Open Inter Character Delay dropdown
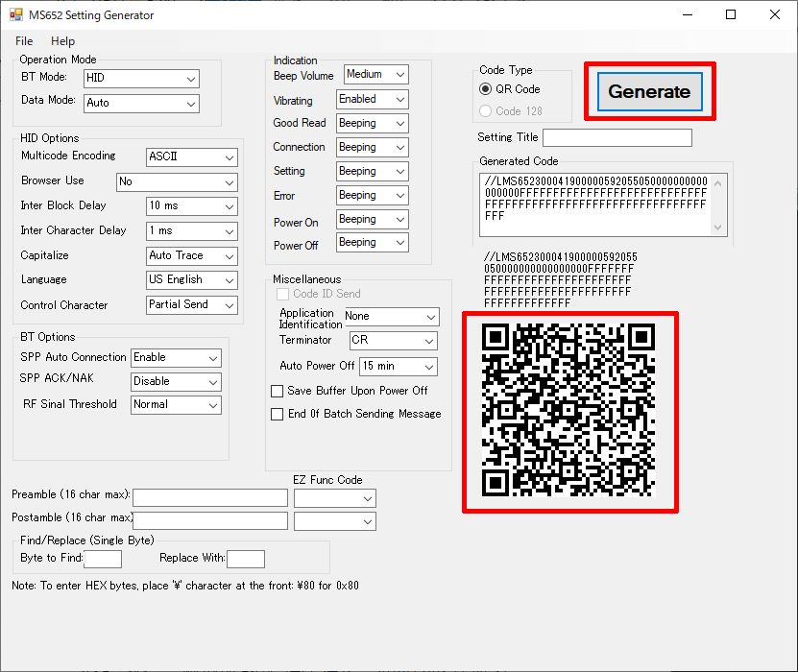 coord(192,231)
